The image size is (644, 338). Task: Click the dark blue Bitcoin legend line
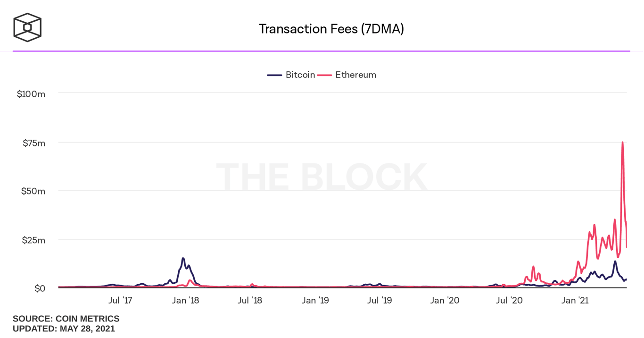[x=274, y=75]
